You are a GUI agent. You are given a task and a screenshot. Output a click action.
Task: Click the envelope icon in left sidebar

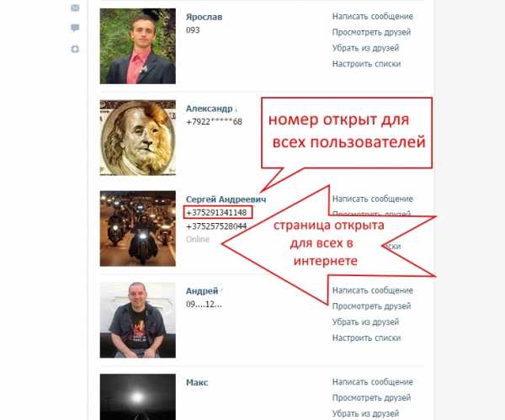coord(75,8)
